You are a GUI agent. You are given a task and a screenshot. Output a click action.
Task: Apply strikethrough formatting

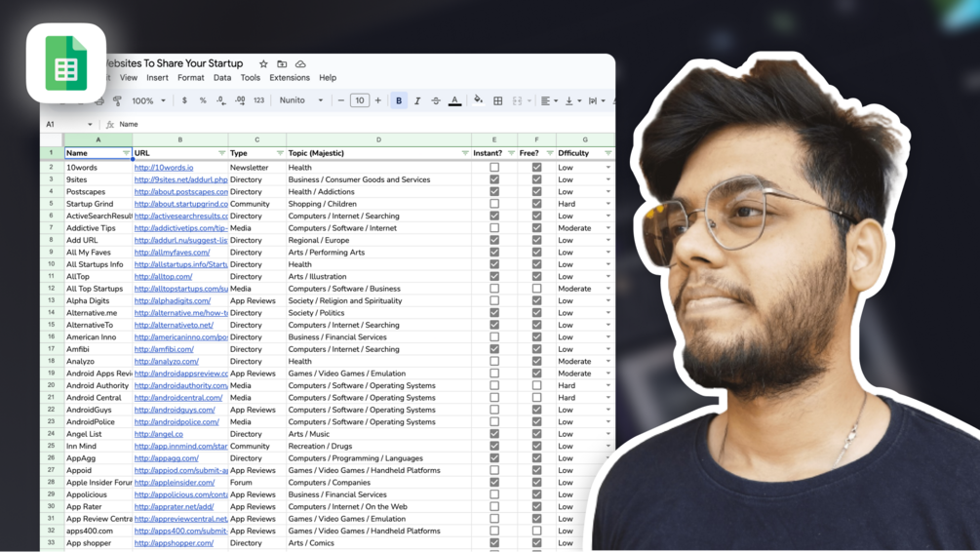tap(436, 100)
